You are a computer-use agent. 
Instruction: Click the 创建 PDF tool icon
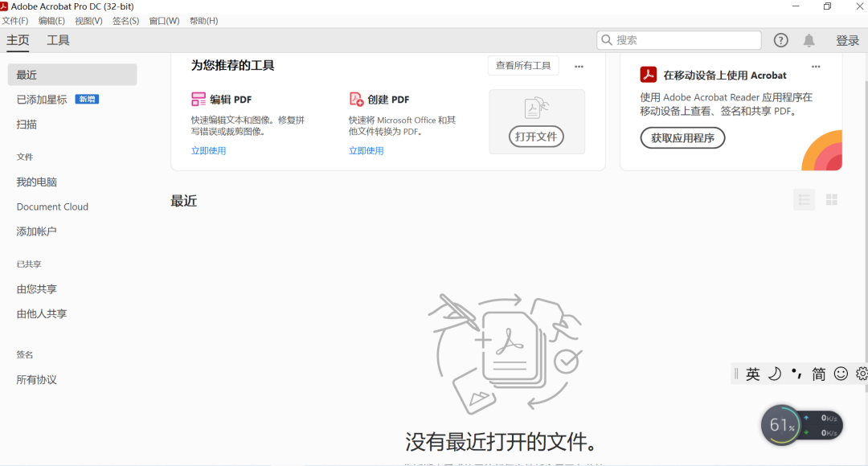click(356, 99)
